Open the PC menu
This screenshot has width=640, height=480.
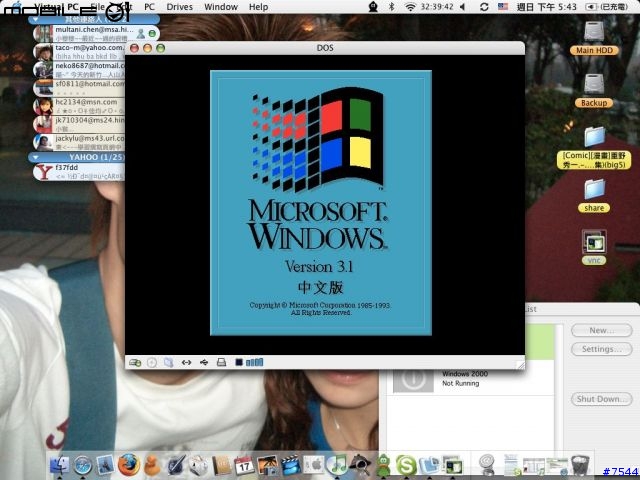click(149, 7)
